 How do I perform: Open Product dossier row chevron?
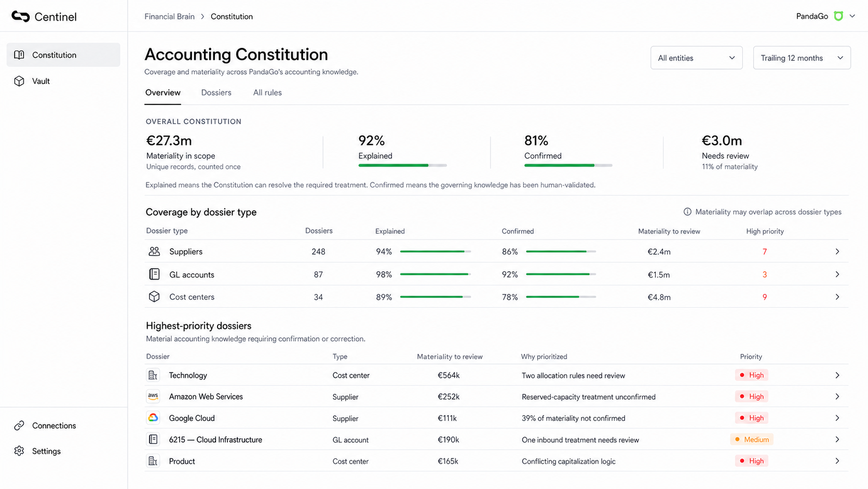point(837,461)
